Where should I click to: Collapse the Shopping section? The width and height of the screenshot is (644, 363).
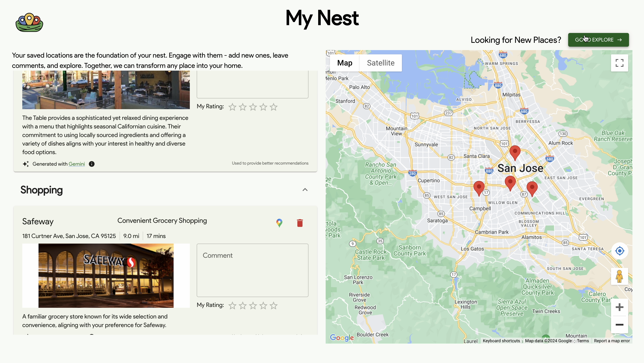point(305,190)
